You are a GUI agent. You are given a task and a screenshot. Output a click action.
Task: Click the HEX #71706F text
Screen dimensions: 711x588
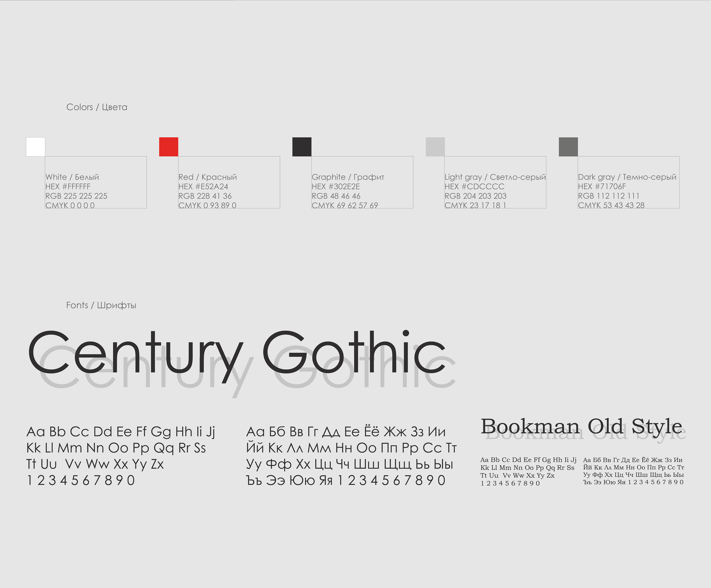pyautogui.click(x=602, y=187)
